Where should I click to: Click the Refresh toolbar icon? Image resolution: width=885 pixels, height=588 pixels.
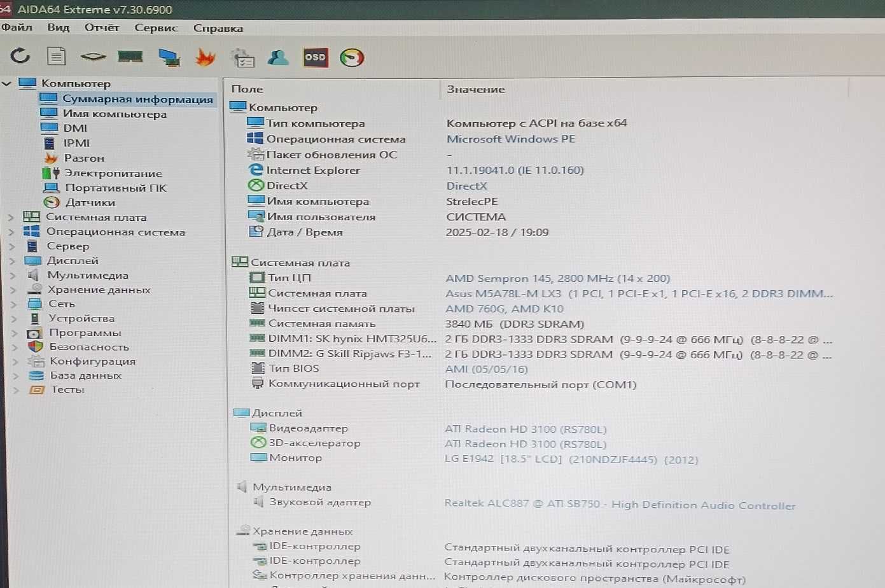pyautogui.click(x=20, y=57)
